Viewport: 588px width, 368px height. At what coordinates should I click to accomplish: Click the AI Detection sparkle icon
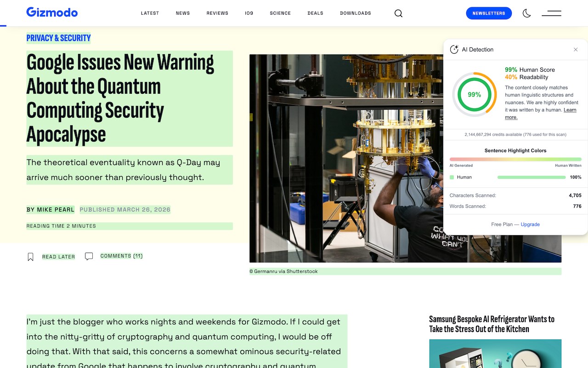tap(454, 49)
